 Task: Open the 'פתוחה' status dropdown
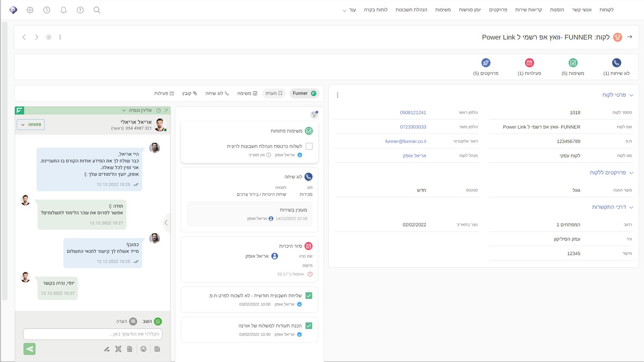tap(31, 125)
